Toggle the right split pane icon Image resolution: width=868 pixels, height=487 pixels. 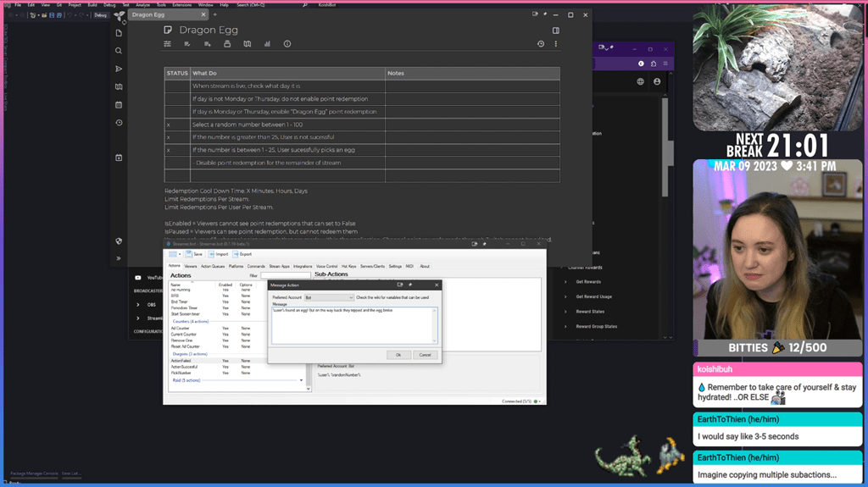click(x=556, y=30)
